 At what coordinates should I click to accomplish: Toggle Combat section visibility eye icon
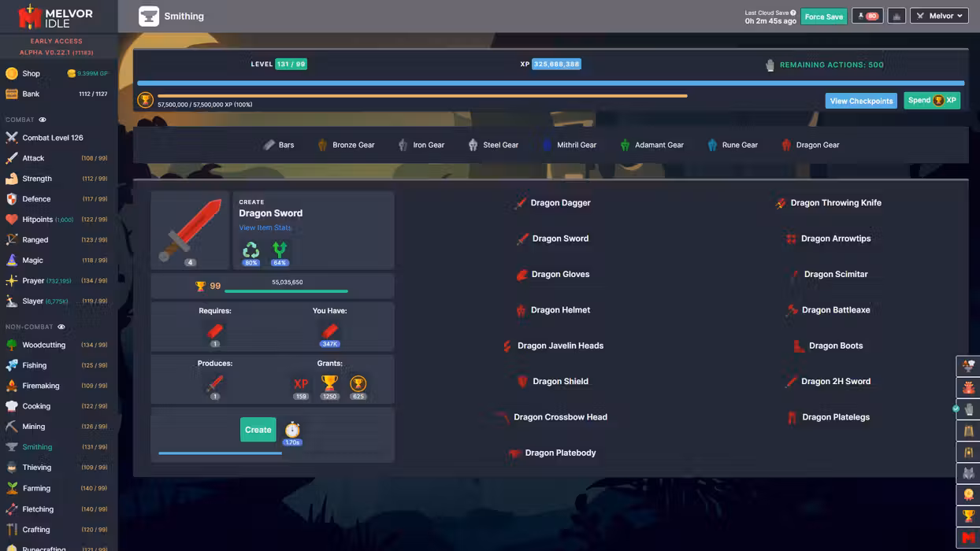tap(43, 120)
